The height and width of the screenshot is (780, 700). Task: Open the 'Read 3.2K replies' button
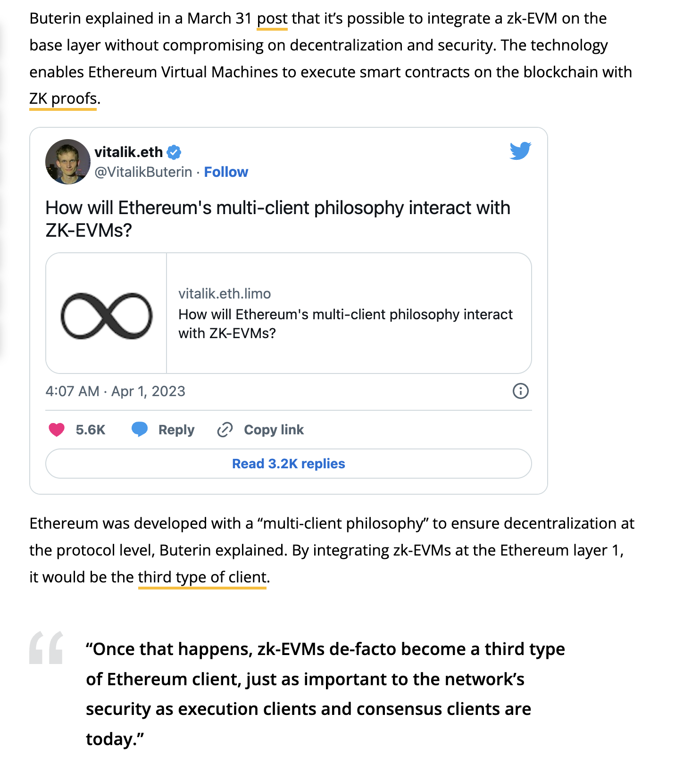click(x=289, y=464)
